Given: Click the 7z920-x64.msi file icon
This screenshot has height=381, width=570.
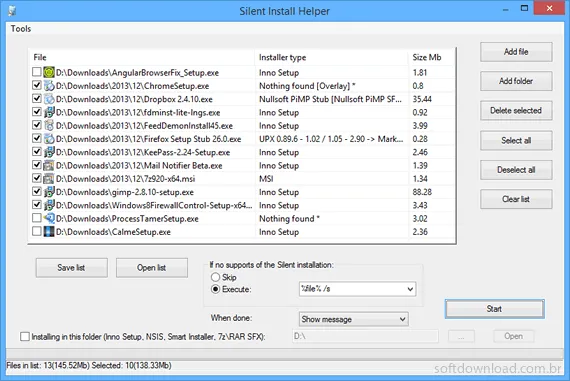Looking at the screenshot, I should point(49,179).
